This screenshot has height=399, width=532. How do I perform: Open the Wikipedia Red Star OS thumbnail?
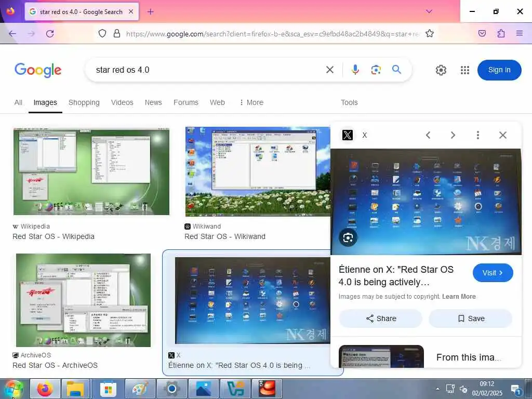click(x=91, y=171)
